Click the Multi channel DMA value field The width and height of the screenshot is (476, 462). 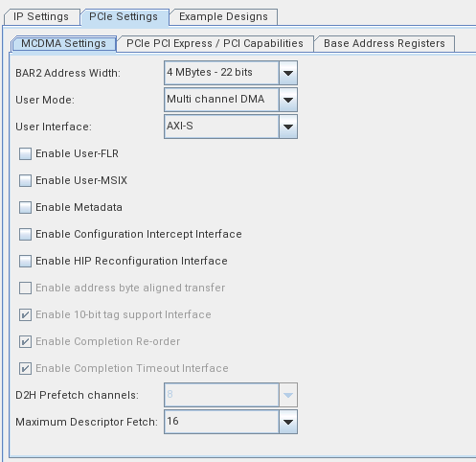point(221,100)
